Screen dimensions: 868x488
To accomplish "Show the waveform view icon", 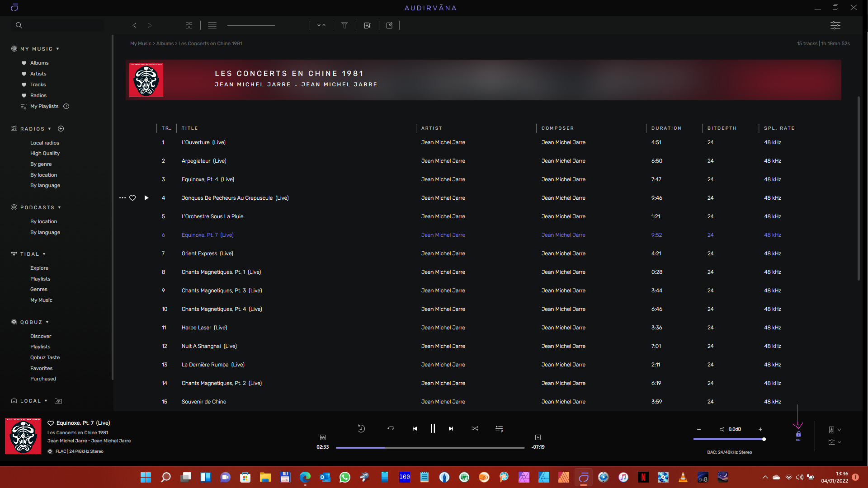I will [x=323, y=437].
